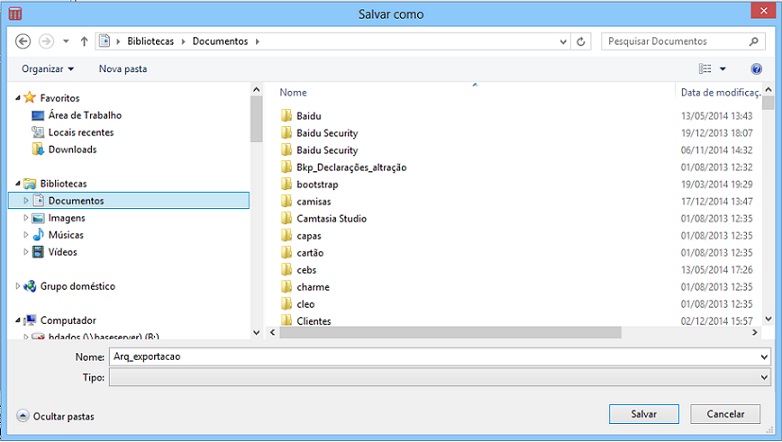Image resolution: width=782 pixels, height=442 pixels.
Task: Click the Camtasia Studio folder icon
Action: [286, 218]
